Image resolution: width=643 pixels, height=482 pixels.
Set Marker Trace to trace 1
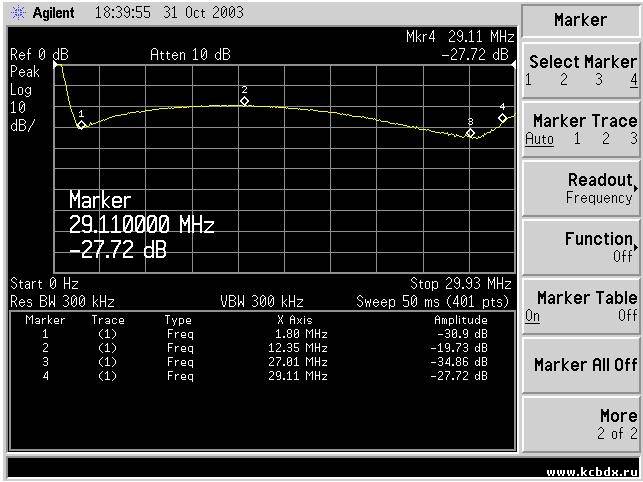pos(577,139)
